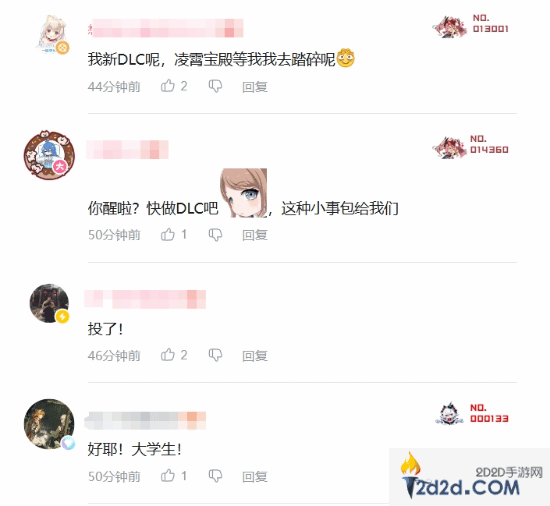Image resolution: width=550 pixels, height=506 pixels.
Task: Dislike the '你醒啦' comment
Action: [x=215, y=235]
